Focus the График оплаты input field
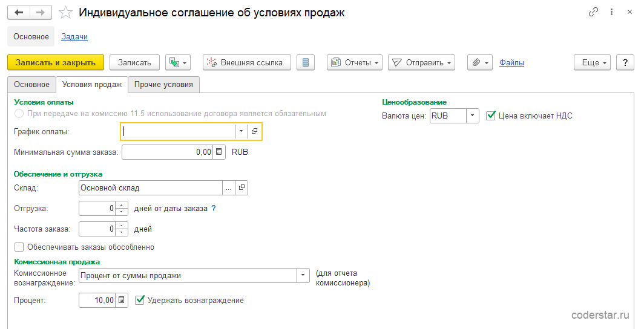The image size is (644, 329). (x=178, y=131)
